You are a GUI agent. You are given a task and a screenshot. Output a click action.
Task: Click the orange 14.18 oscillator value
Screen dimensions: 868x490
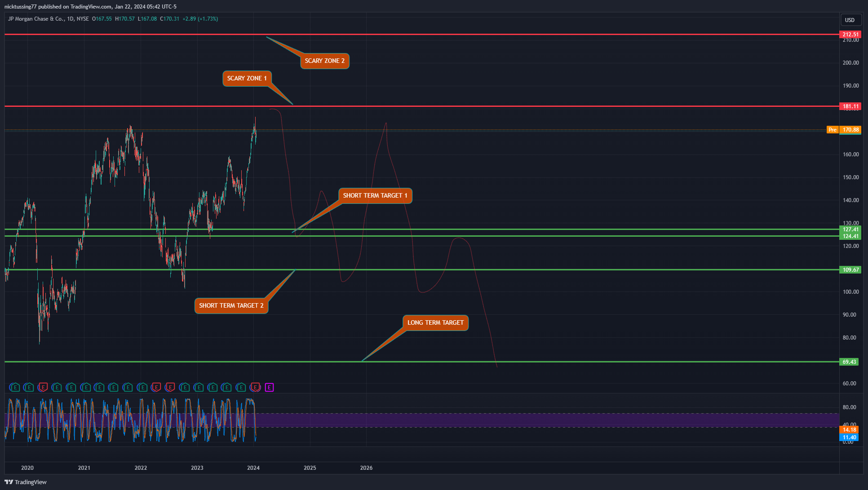[849, 430]
